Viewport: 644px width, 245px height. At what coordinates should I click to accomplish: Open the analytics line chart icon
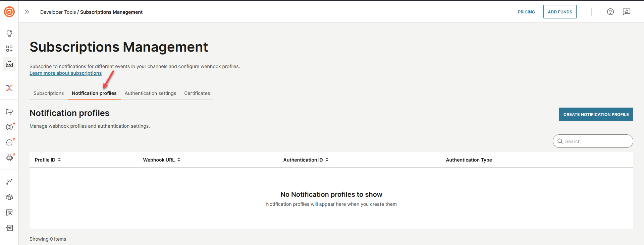pyautogui.click(x=9, y=182)
